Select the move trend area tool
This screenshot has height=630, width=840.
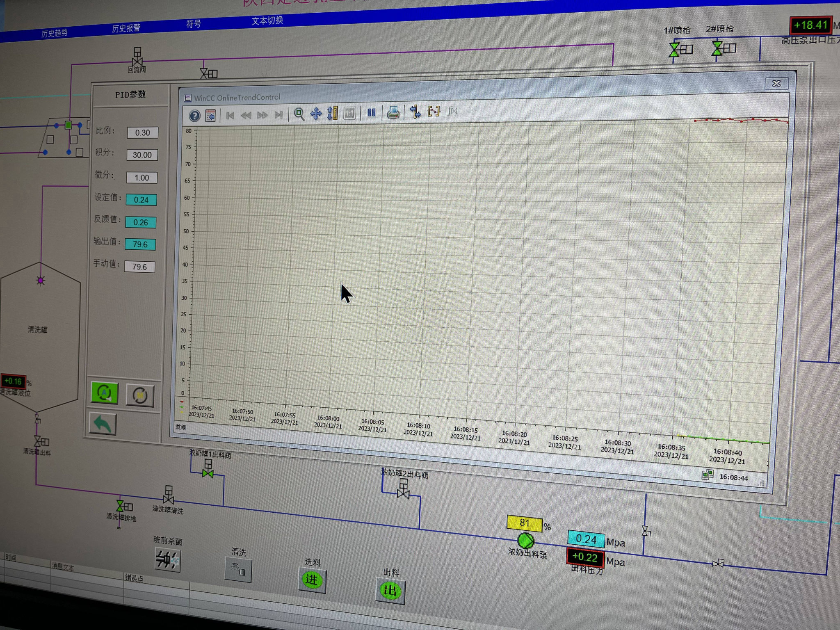(x=316, y=114)
